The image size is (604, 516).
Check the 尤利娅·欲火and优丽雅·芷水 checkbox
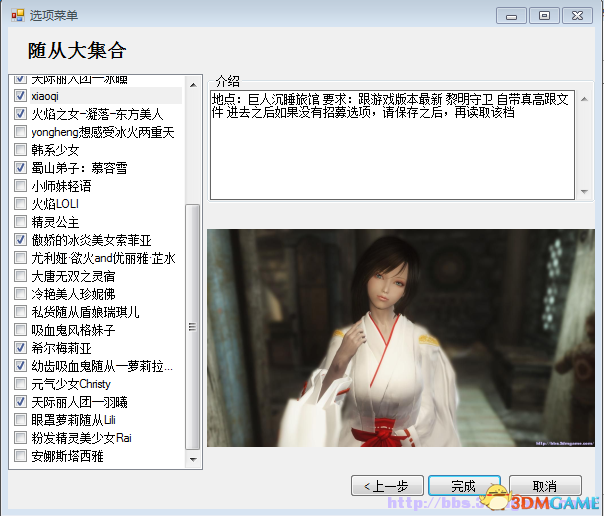point(20,257)
